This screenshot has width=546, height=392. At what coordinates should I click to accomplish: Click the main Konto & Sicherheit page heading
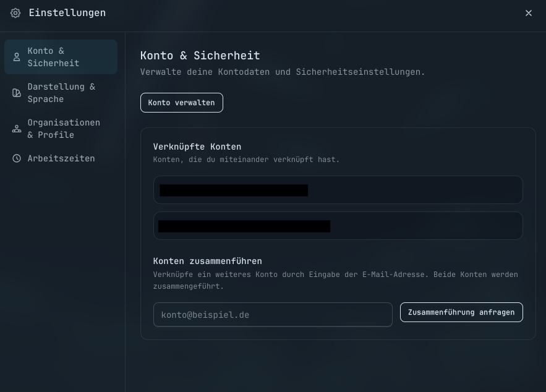[200, 56]
